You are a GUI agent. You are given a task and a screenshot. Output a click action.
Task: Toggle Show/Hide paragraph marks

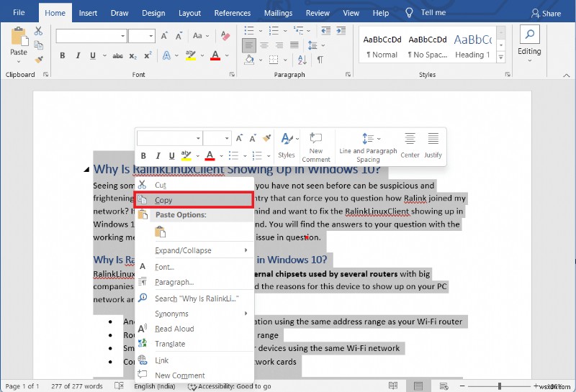320,60
